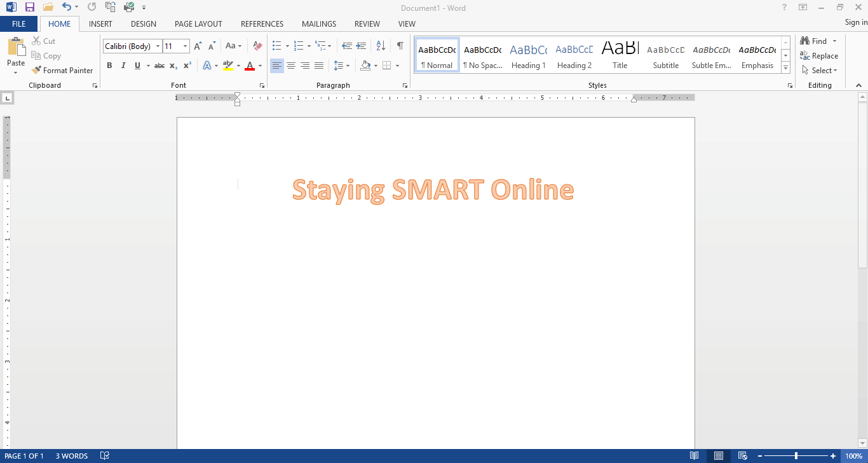The width and height of the screenshot is (868, 463).
Task: Click the Replace button
Action: [x=819, y=56]
